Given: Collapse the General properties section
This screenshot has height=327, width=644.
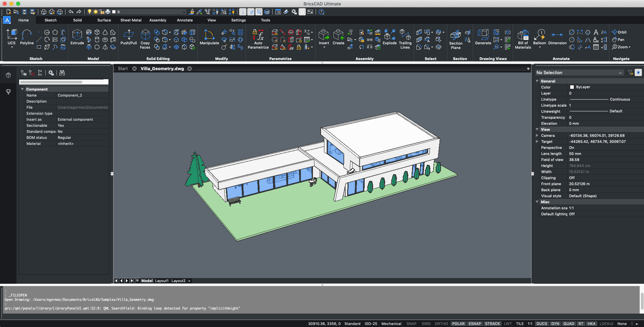Looking at the screenshot, I should pyautogui.click(x=537, y=81).
